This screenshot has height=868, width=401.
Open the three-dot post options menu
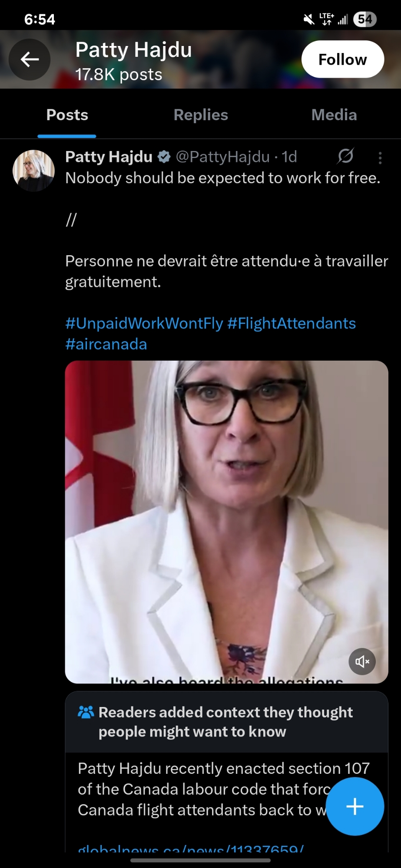(380, 158)
